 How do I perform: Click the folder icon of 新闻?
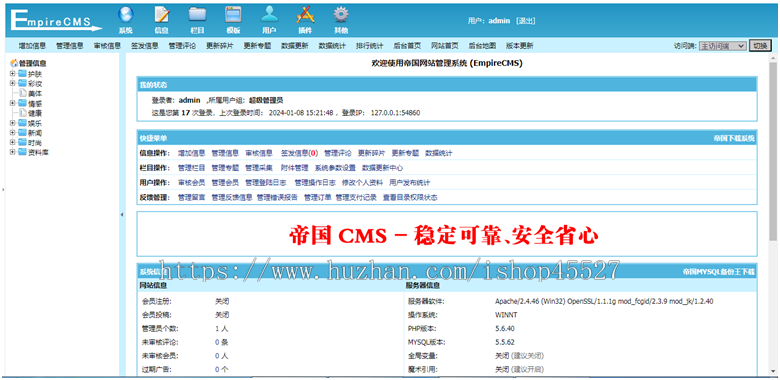(x=22, y=133)
